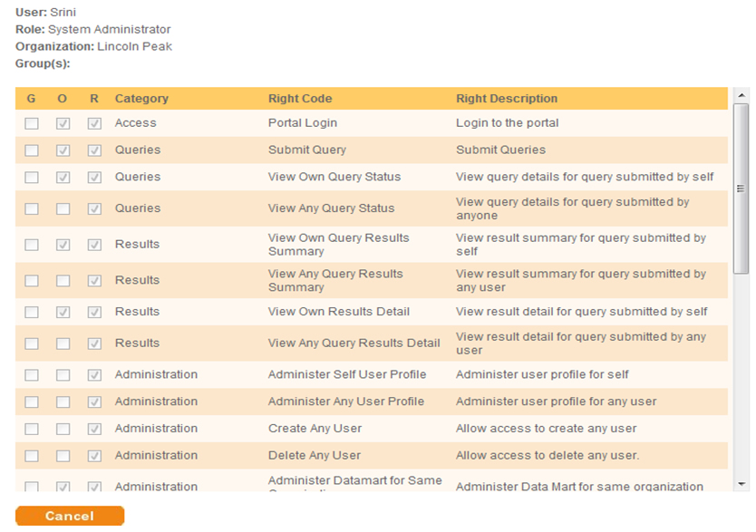Click the Right Description column header
This screenshot has height=532, width=756.
click(x=507, y=99)
